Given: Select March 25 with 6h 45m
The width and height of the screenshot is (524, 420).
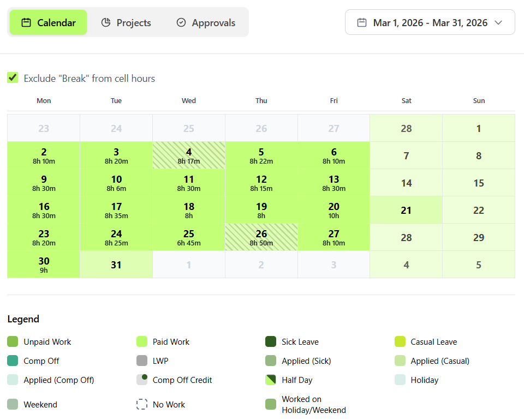Looking at the screenshot, I should (189, 237).
